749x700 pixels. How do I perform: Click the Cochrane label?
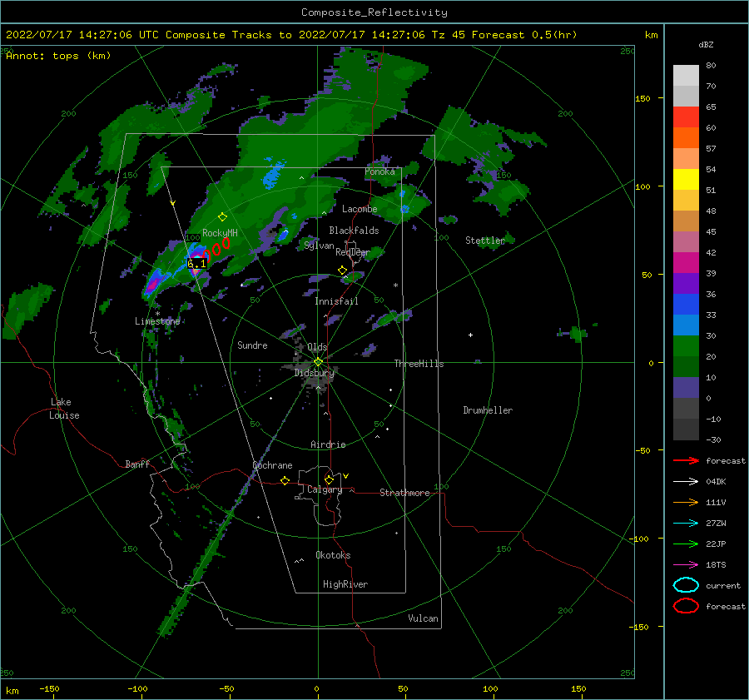click(272, 465)
